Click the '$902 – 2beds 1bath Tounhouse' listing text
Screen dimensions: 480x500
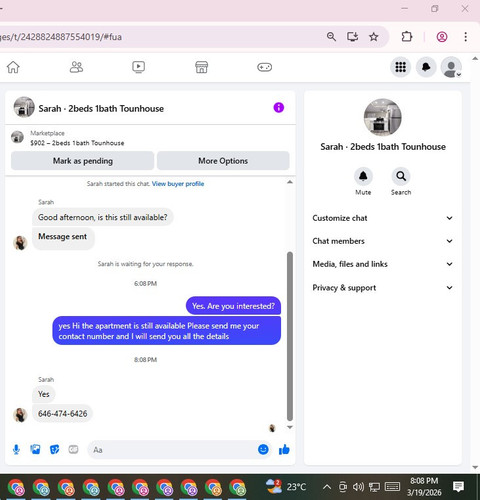pos(77,143)
